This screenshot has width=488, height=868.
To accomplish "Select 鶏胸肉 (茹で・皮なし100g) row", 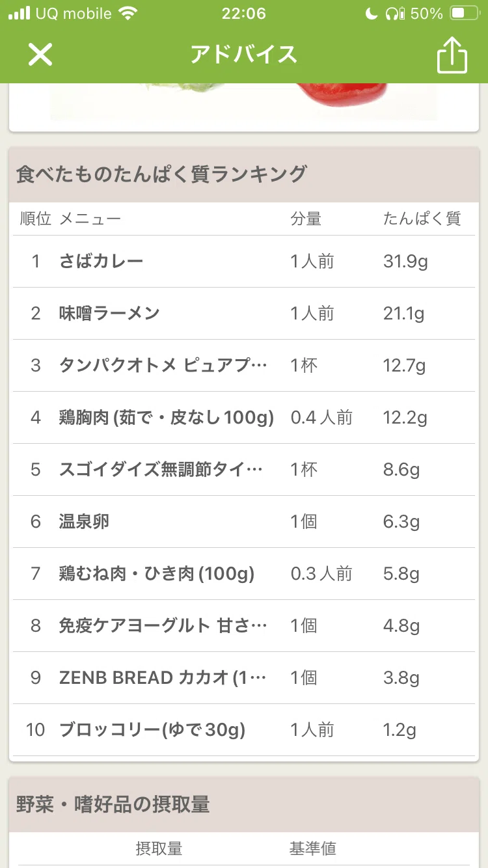I will click(x=244, y=418).
